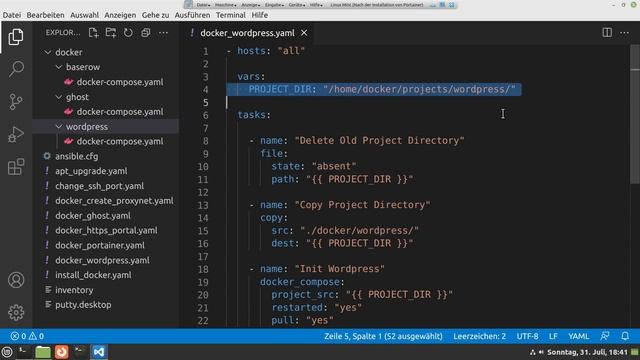Open docker_https_portal.yaml file

[x=106, y=231]
